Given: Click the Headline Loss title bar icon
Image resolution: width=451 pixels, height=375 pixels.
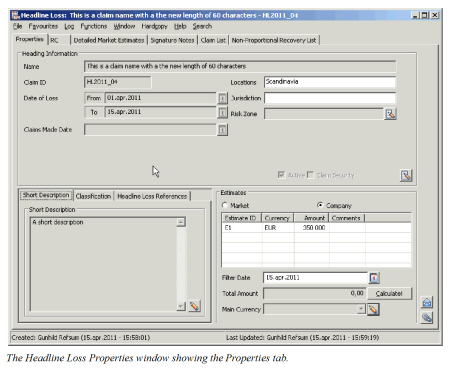Looking at the screenshot, I should pos(15,15).
